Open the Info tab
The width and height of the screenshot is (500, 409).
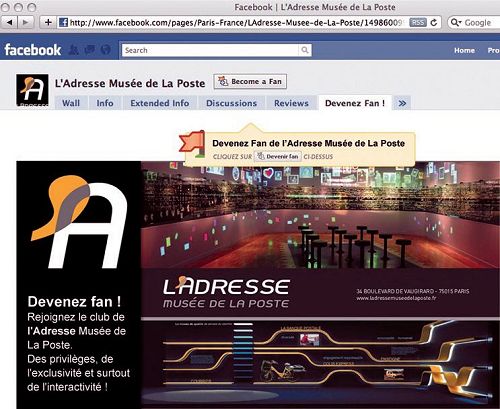point(105,103)
